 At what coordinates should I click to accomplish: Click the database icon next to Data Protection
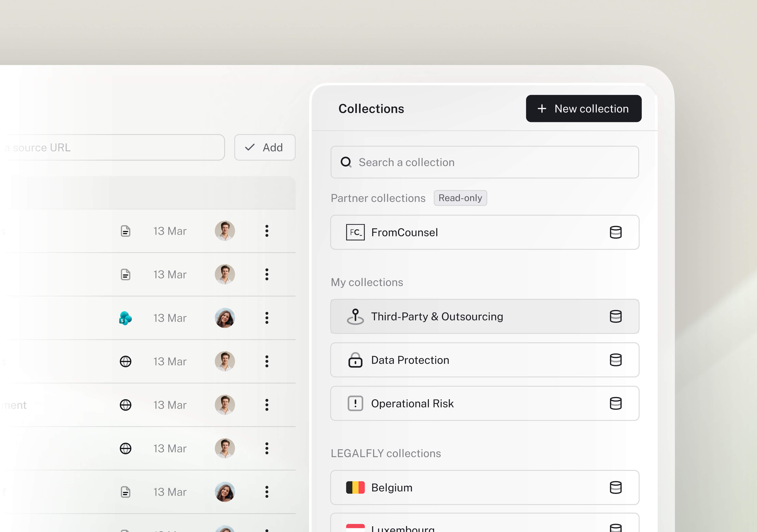click(615, 360)
